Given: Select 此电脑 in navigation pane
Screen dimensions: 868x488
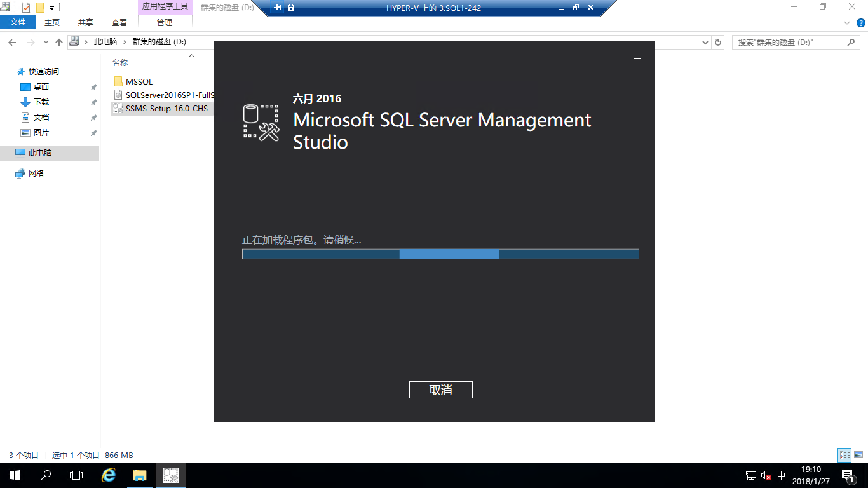Looking at the screenshot, I should (50, 153).
